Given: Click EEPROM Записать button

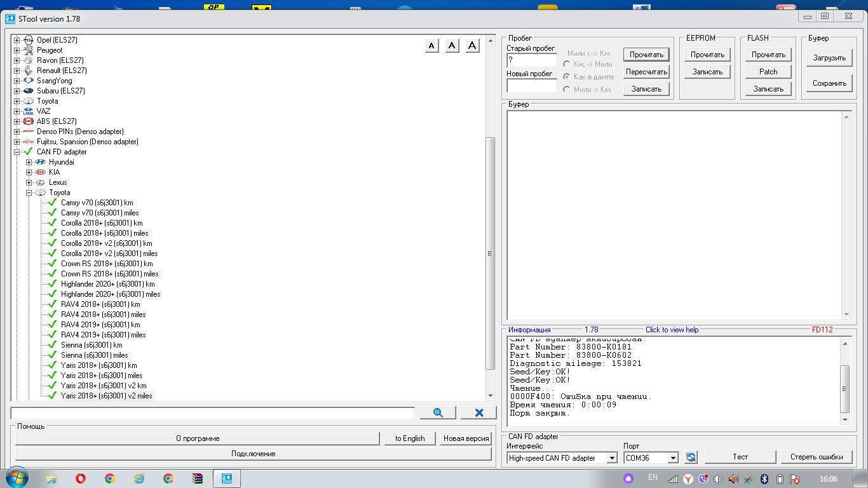Looking at the screenshot, I should (x=707, y=72).
